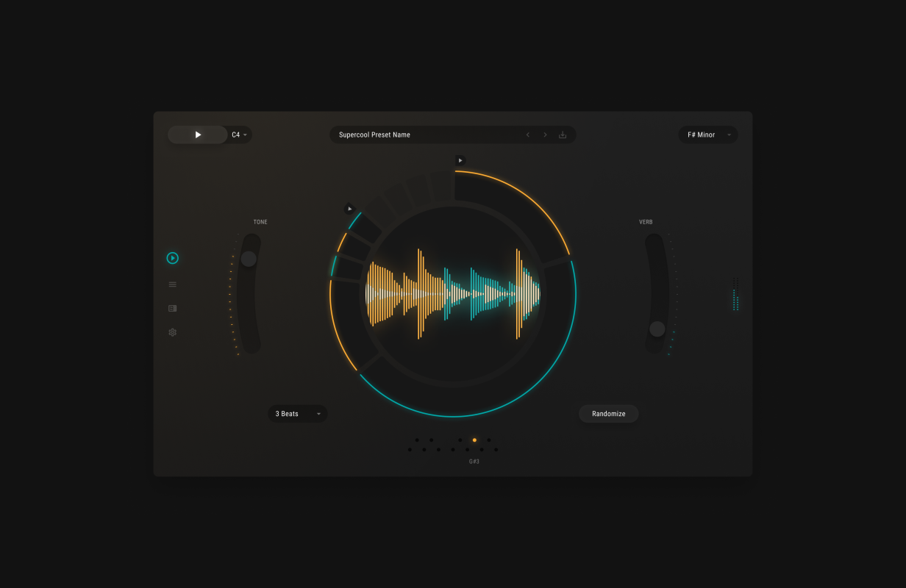Screen dimensions: 906x588
Task: Open the C4 note dropdown
Action: 239,135
